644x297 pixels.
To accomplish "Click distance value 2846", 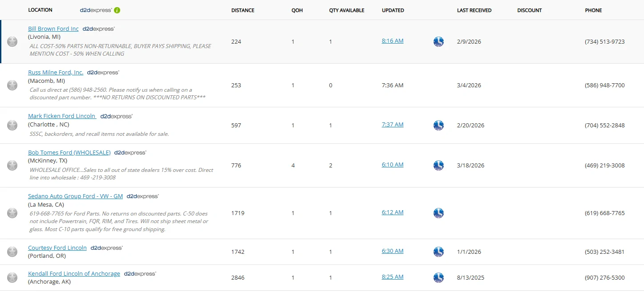I will (x=238, y=278).
